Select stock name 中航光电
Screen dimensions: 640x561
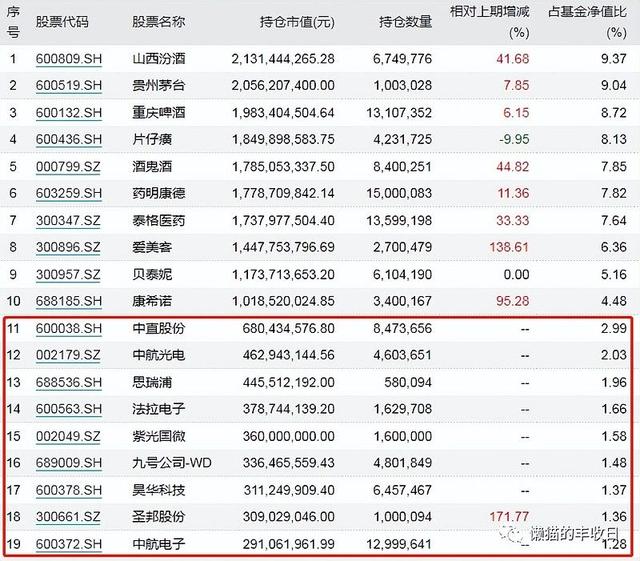(158, 355)
